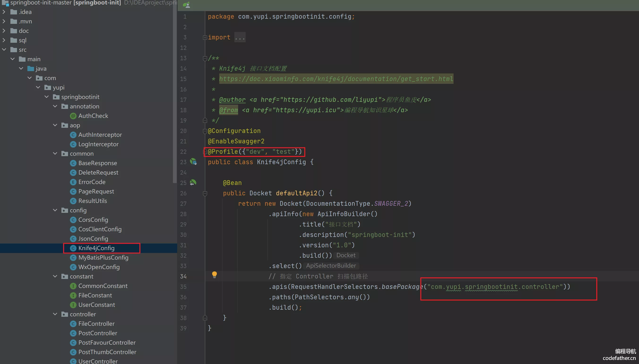This screenshot has width=639, height=364.
Task: Collapse the aop package
Action: [55, 125]
